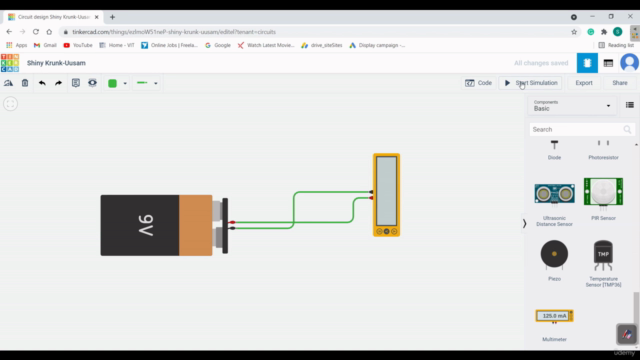Open the Watch Latest Movie bookmark
Image resolution: width=640 pixels, height=360 pixels.
(x=266, y=45)
